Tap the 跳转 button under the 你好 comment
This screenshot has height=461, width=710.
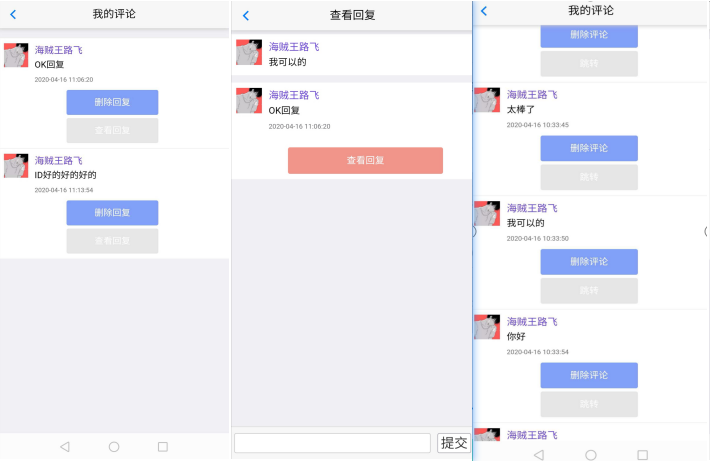(589, 404)
